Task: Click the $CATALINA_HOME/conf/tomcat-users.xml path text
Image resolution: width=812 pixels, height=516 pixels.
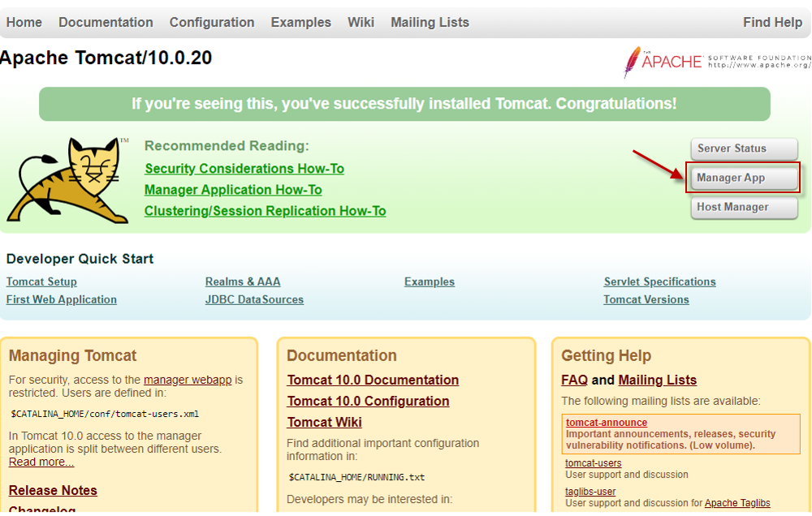Action: coord(105,414)
